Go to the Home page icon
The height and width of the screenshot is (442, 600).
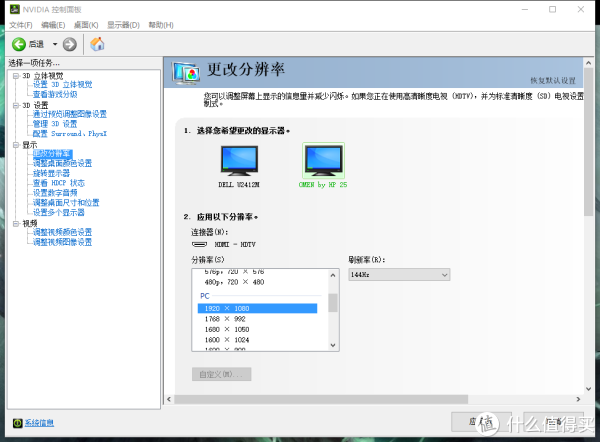(x=98, y=44)
